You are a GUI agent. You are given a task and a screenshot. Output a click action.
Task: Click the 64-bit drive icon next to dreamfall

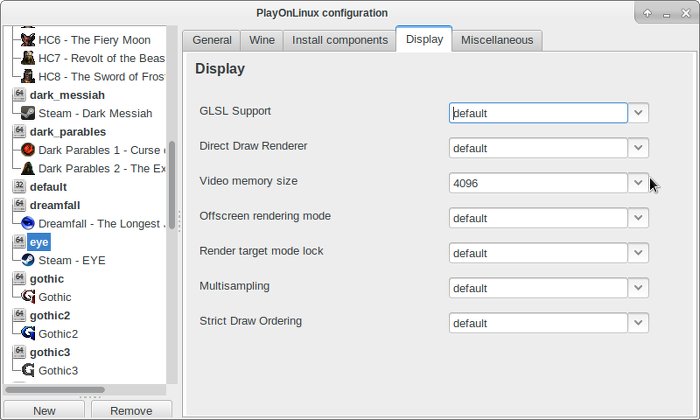point(19,205)
